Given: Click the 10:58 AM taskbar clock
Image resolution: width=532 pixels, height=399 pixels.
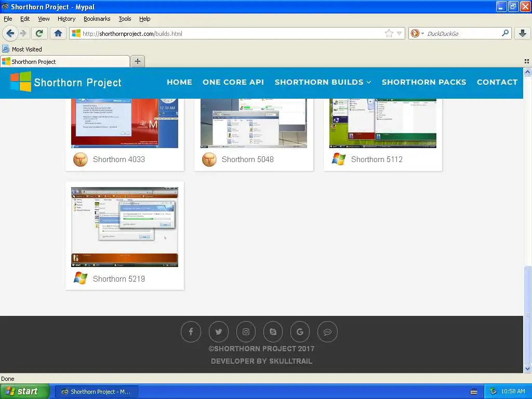Looking at the screenshot, I should point(513,392).
